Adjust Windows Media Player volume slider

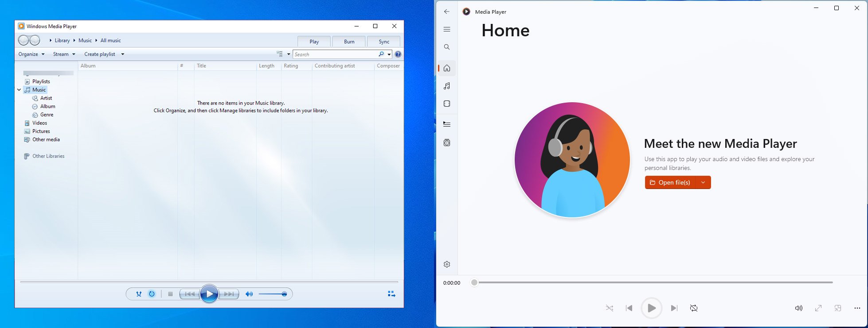[273, 294]
